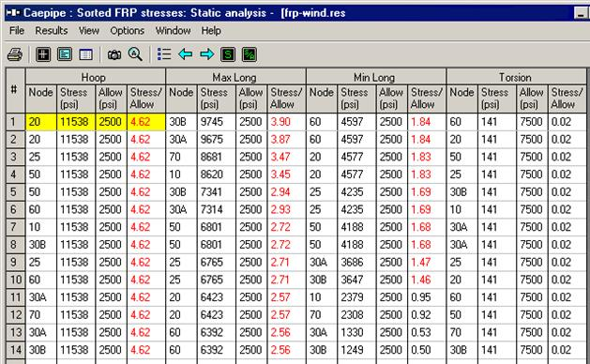Image resolution: width=590 pixels, height=364 pixels.
Task: Click the Caepipe title bar app icon
Action: tap(13, 13)
